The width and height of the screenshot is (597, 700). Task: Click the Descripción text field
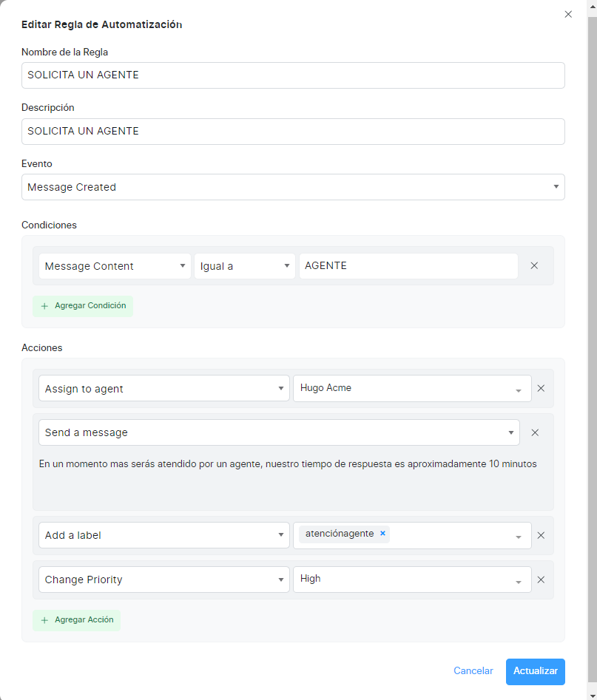tap(293, 132)
